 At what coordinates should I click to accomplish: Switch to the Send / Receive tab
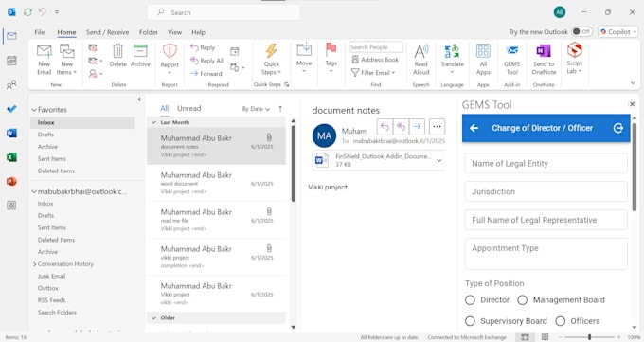107,32
